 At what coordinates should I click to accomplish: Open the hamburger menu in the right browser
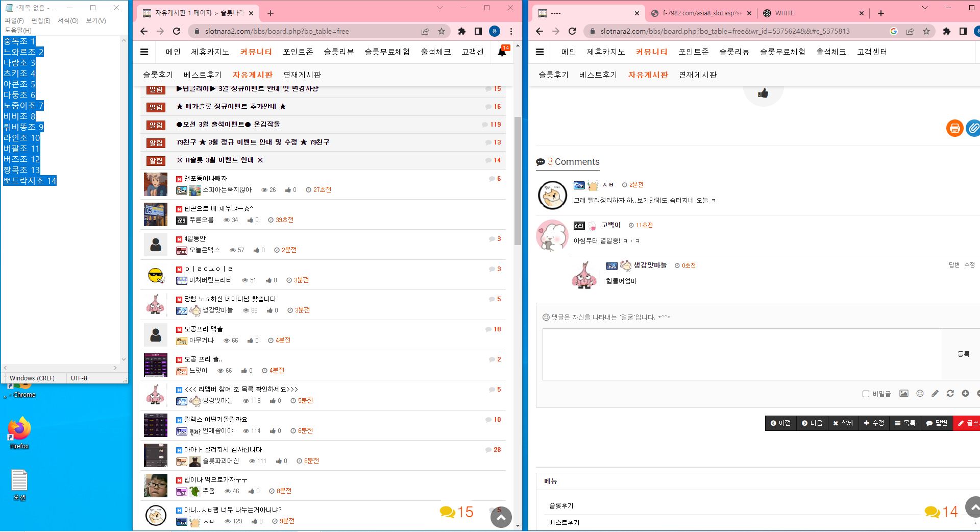[540, 52]
